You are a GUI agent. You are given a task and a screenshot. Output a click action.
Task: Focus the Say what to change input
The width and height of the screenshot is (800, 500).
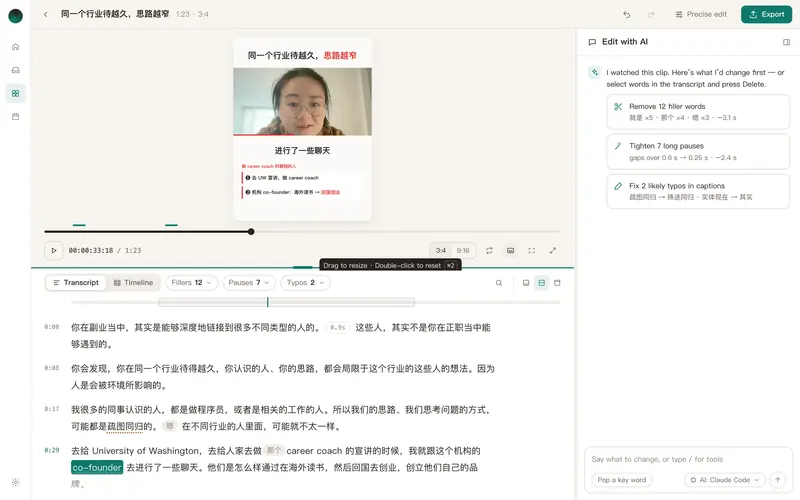(x=688, y=459)
